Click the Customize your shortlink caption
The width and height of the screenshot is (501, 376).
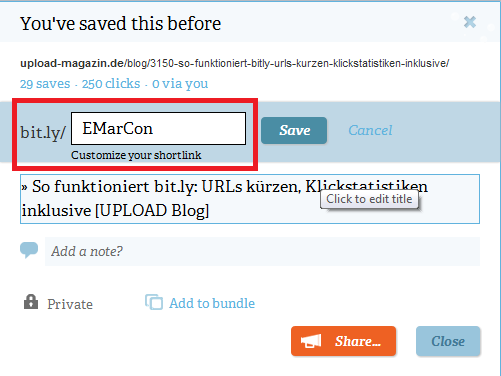coord(136,155)
